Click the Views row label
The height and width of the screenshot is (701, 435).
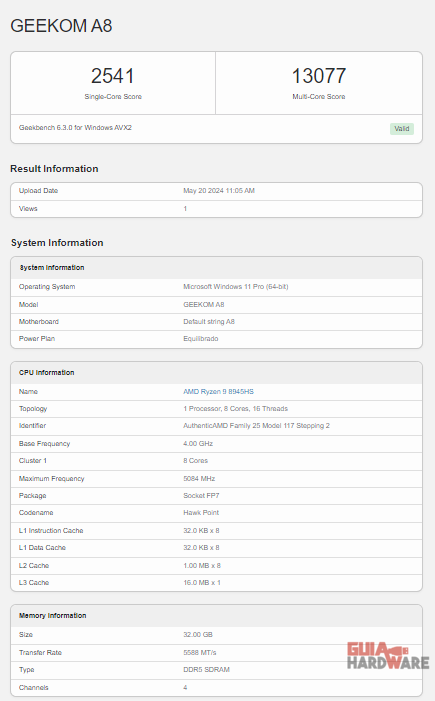(28, 209)
